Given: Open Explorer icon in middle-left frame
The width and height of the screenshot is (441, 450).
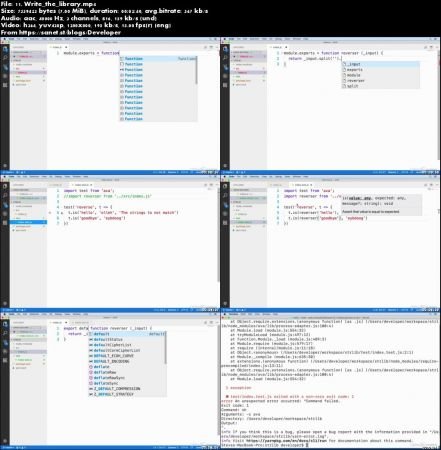Looking at the screenshot, I should coord(5,186).
